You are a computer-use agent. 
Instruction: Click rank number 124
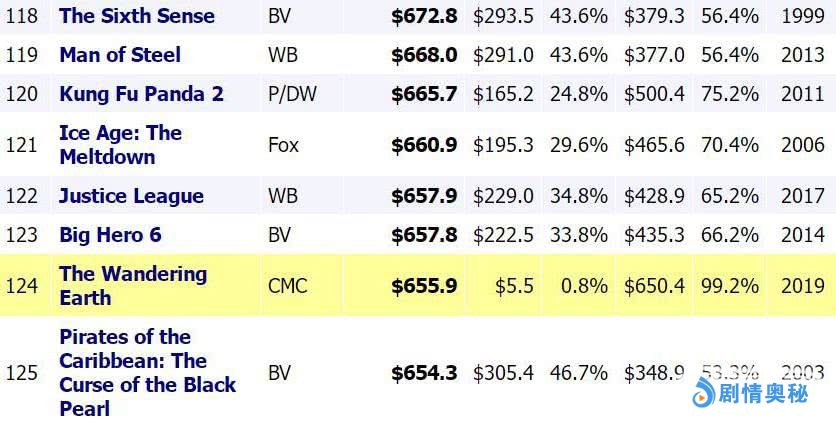[21, 286]
